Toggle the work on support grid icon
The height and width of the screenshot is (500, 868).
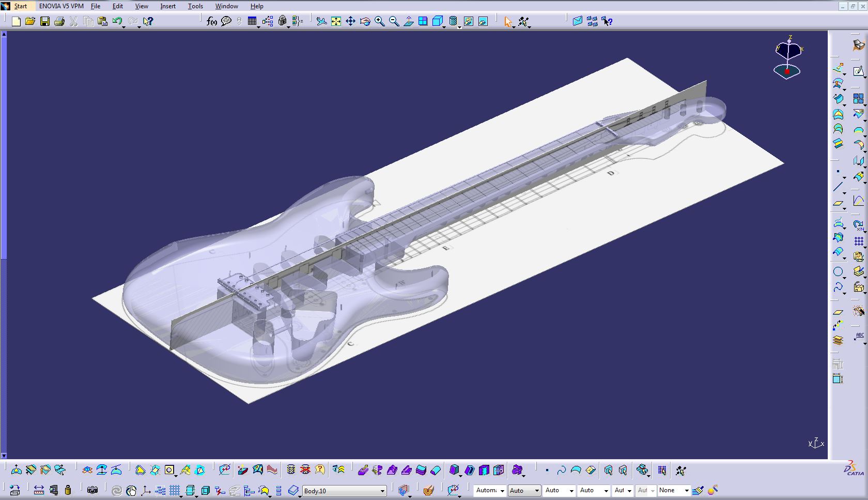pyautogui.click(x=662, y=470)
